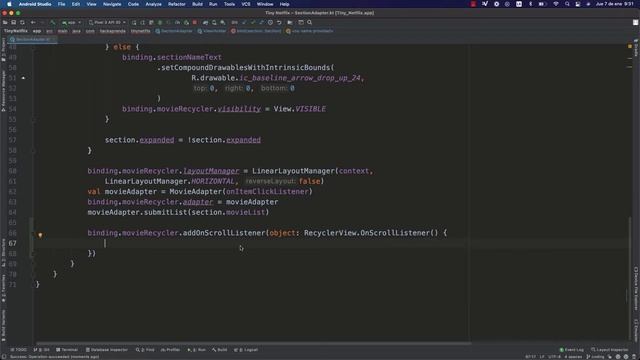Click 'movieAdapter.submitList' code on line 64
Viewport: 640px width, 360px height.
[x=137, y=212]
